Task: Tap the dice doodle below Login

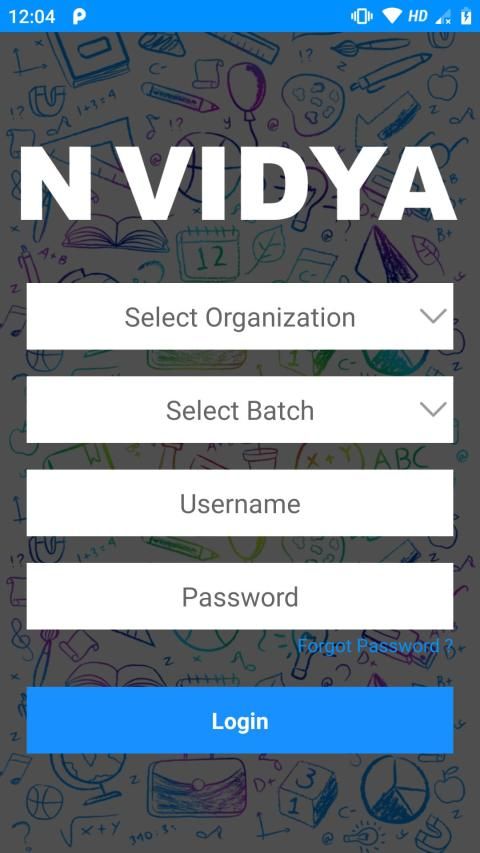Action: tap(307, 794)
